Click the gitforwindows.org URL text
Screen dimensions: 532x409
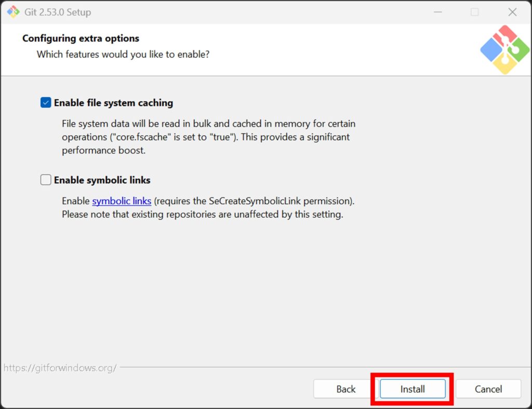[60, 368]
